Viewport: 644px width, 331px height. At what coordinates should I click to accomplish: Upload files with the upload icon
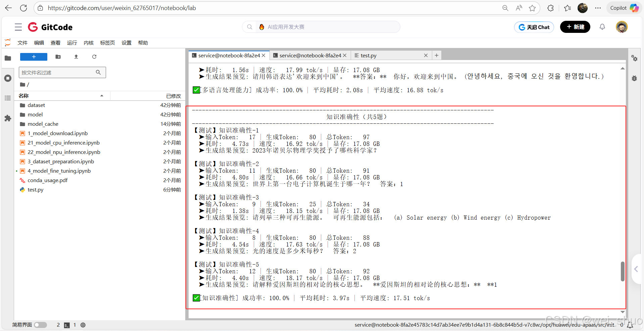click(76, 57)
